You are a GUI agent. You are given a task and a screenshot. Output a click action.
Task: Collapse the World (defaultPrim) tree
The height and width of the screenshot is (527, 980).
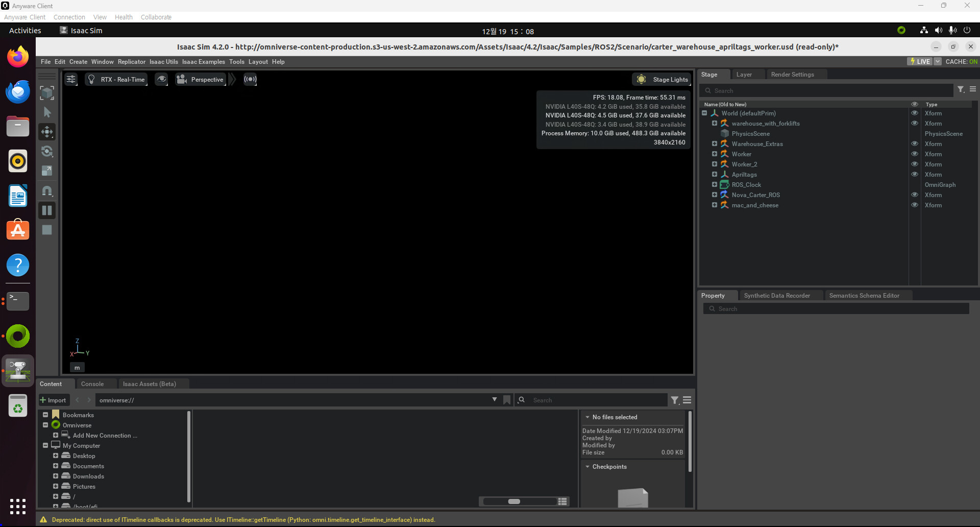704,113
